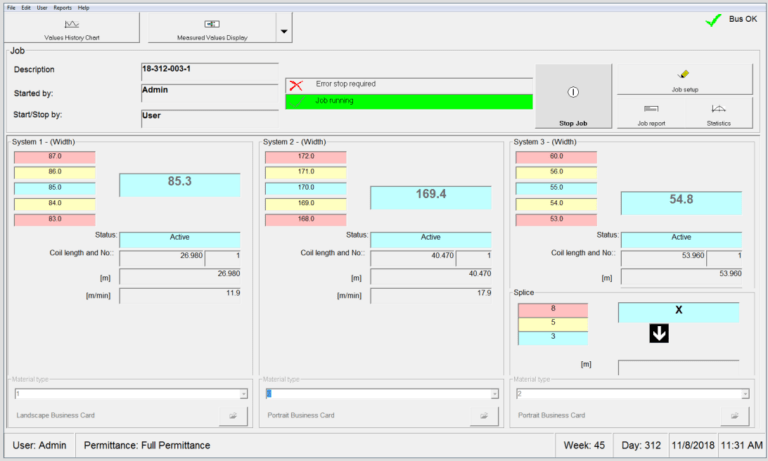Open System 3 Material type dropdown
Screen dimensions: 768x461
[x=745, y=394]
